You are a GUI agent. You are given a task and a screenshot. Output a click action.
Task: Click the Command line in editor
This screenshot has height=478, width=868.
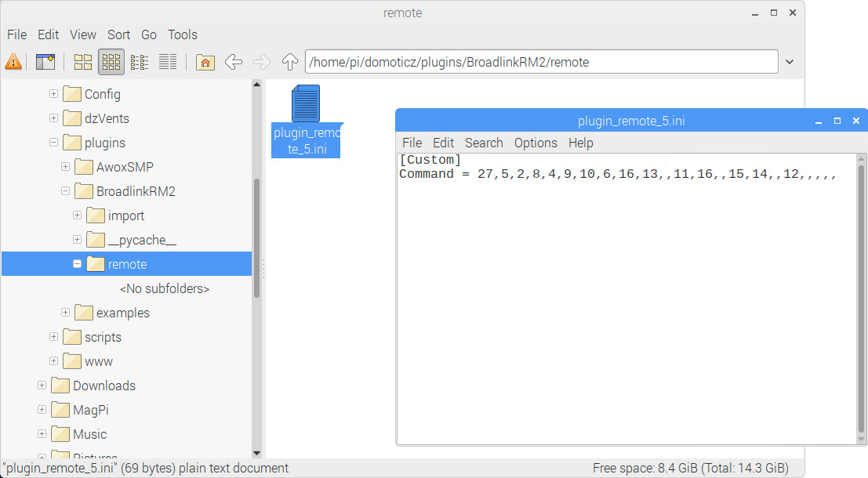(x=617, y=174)
